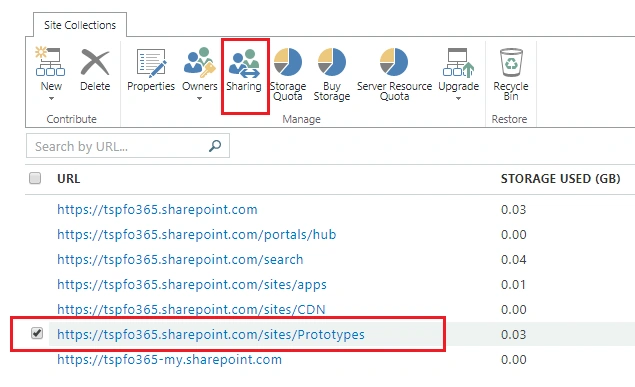Screen dimensions: 635x387
Task: Click the Delete site collection icon
Action: pos(95,62)
